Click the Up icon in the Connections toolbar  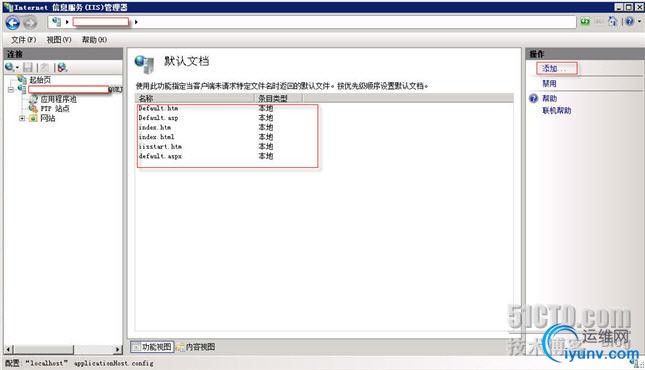pos(45,67)
